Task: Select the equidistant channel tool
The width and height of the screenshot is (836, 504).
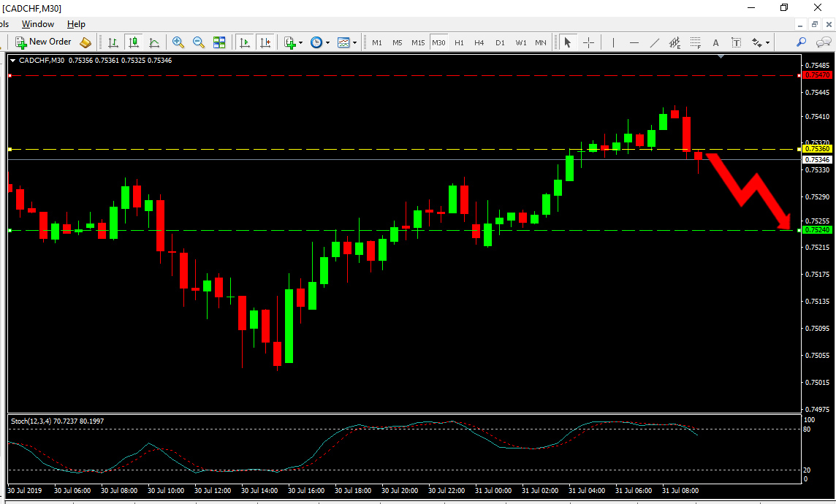Action: tap(675, 42)
